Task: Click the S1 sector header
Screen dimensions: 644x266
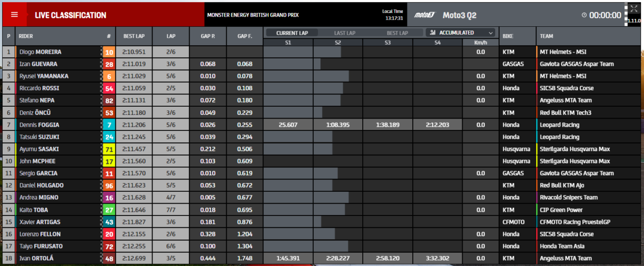Action: point(288,42)
